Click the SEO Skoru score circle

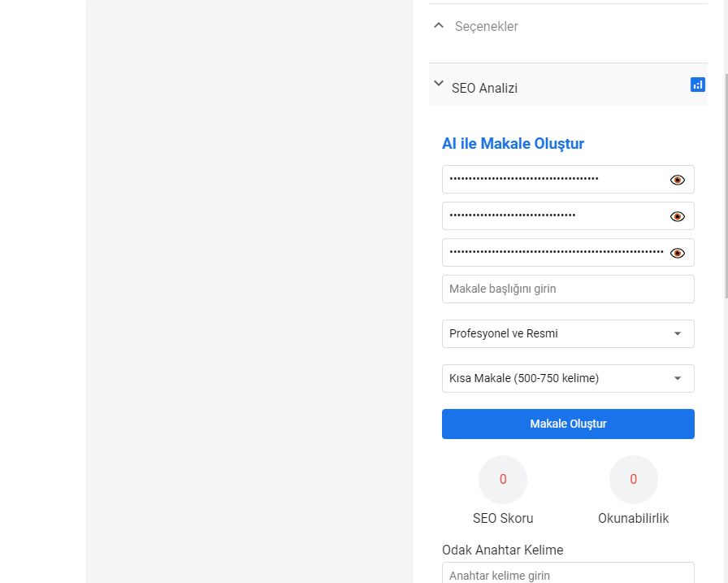pyautogui.click(x=503, y=480)
